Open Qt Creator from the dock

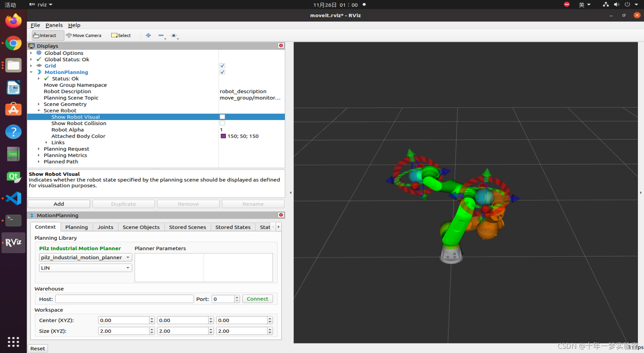point(13,176)
